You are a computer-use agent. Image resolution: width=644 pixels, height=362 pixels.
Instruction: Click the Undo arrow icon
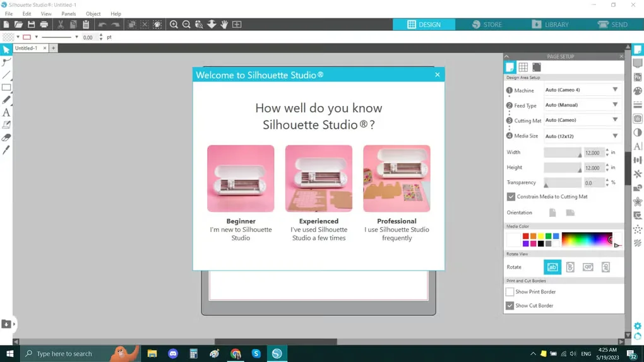point(102,25)
